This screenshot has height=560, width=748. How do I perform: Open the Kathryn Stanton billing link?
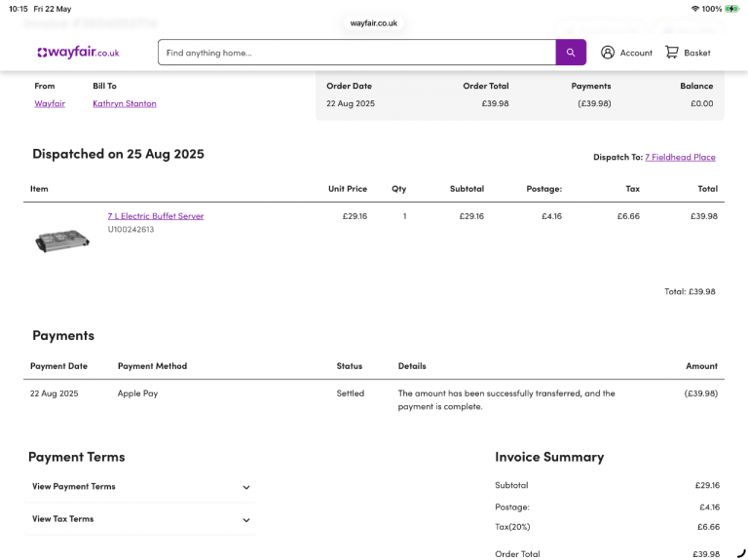point(125,103)
